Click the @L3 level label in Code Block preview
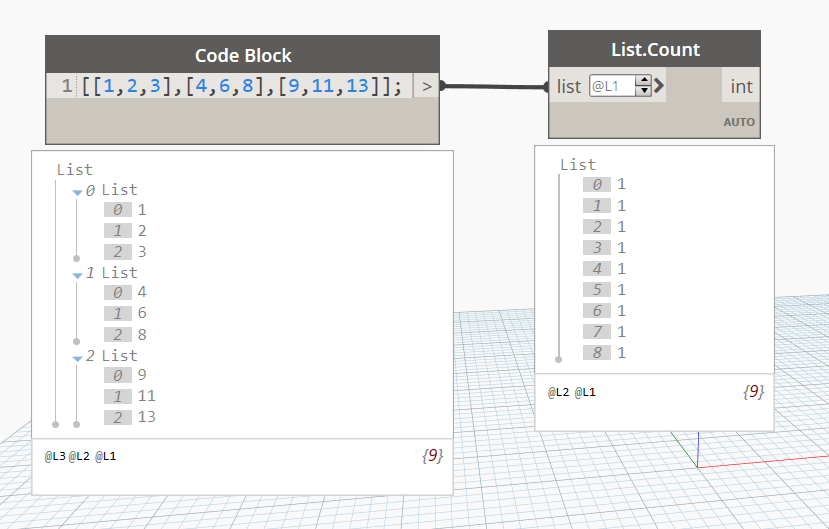This screenshot has width=829, height=529. coord(55,456)
